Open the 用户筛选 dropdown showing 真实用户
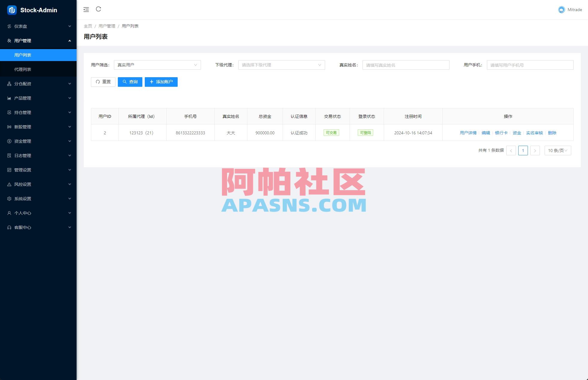588x380 pixels. pyautogui.click(x=157, y=65)
